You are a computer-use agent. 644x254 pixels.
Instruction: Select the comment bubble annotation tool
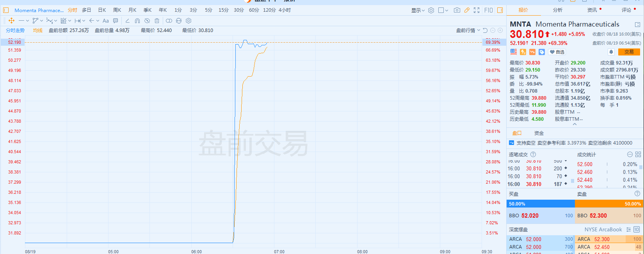tap(116, 21)
